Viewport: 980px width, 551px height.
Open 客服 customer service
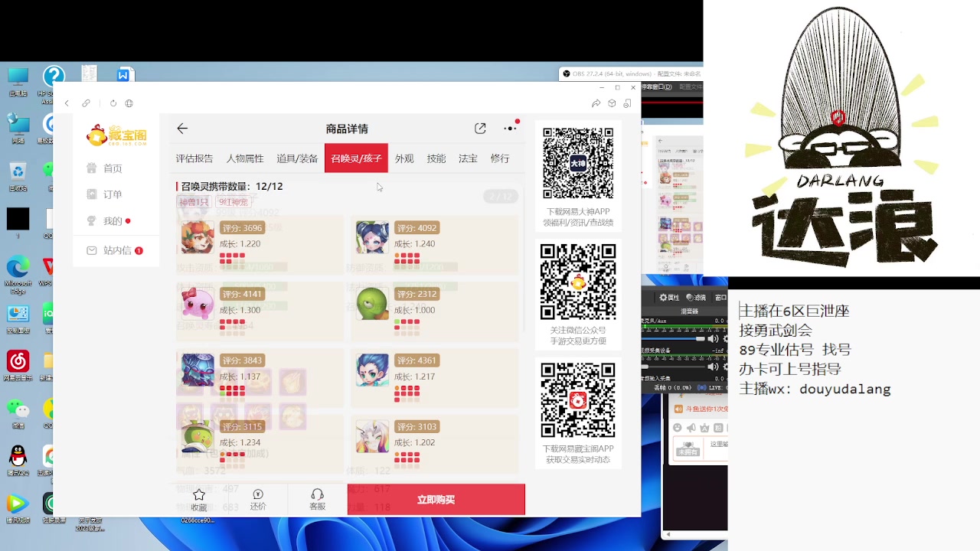click(318, 500)
